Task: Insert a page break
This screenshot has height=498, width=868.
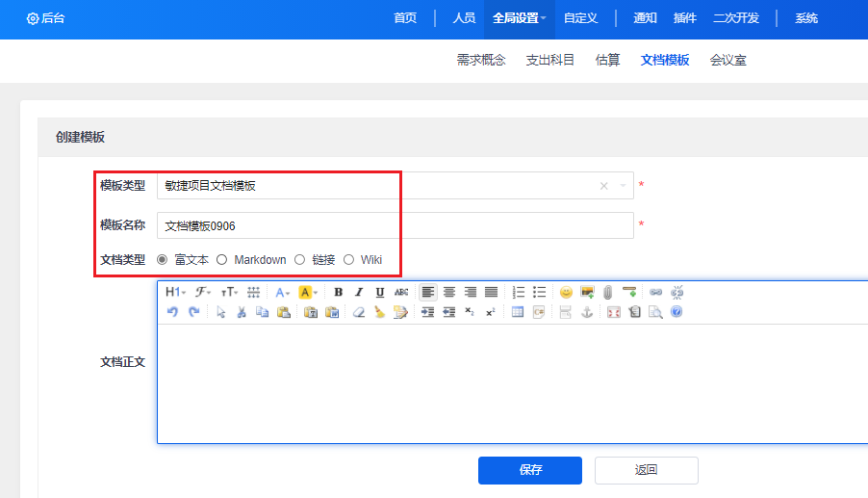Action: pos(565,312)
